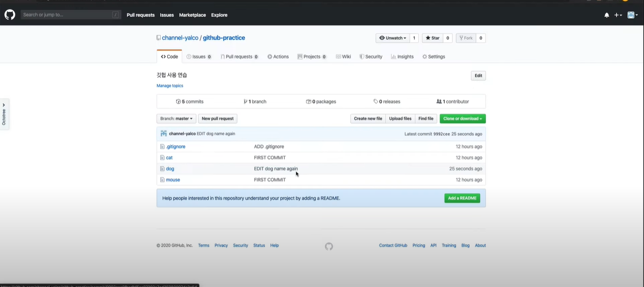This screenshot has height=287, width=644.
Task: Click the file icon next to .gitignore
Action: click(x=162, y=147)
